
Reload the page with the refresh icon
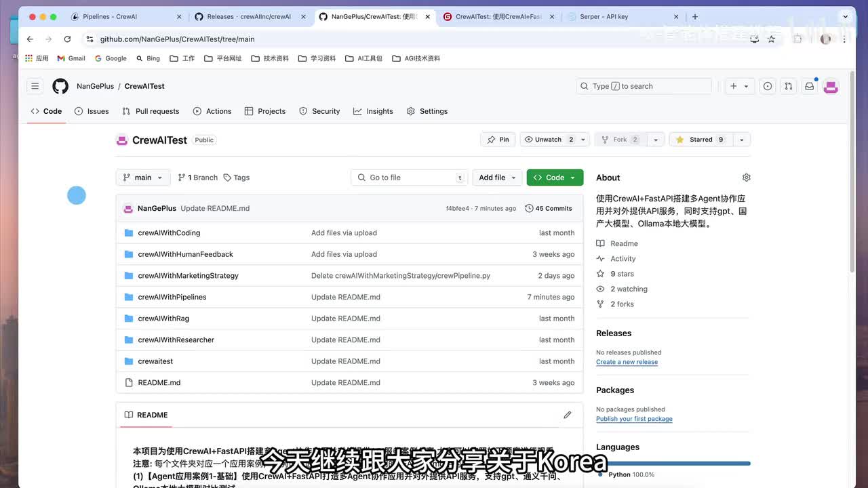tap(67, 39)
